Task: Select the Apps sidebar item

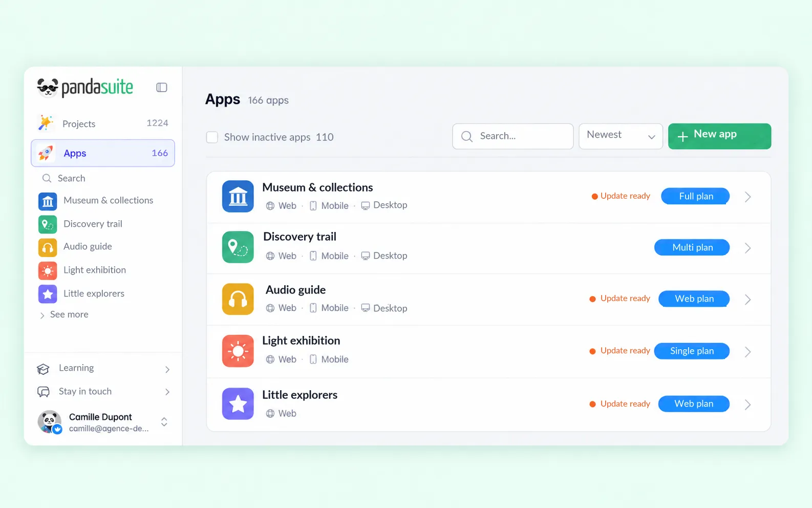Action: tap(103, 153)
